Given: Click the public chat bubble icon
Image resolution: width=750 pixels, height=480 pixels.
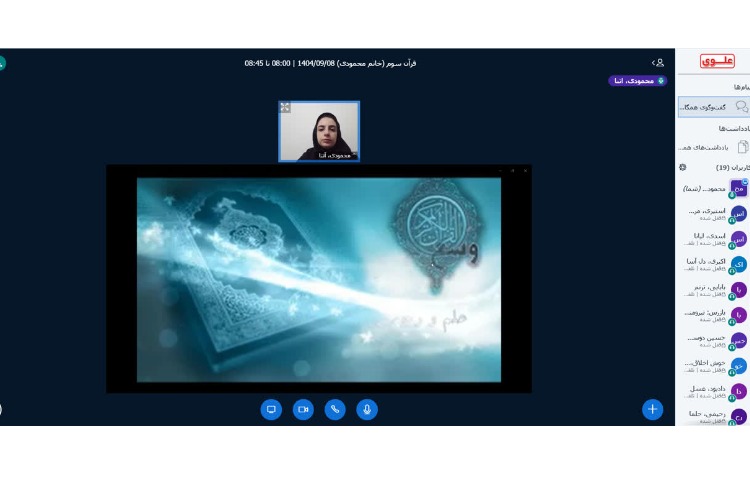Looking at the screenshot, I should point(741,107).
